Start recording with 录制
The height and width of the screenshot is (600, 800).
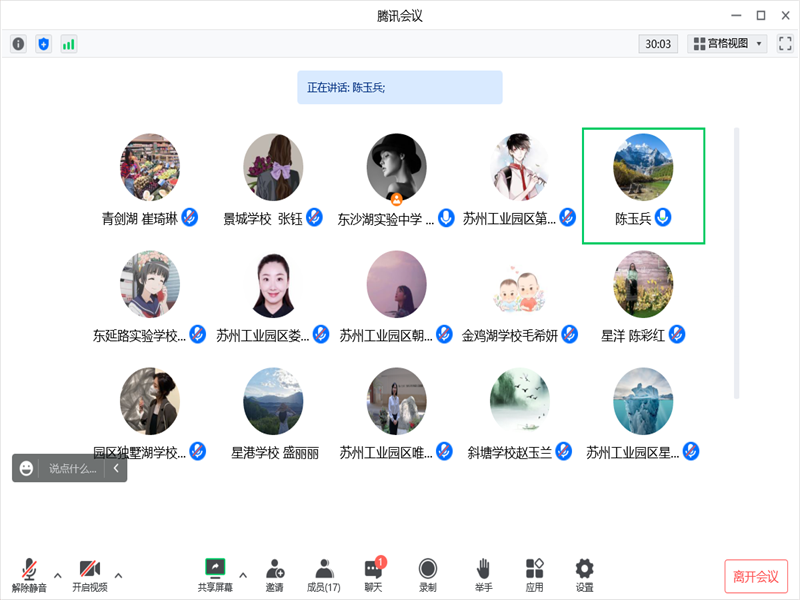pyautogui.click(x=428, y=575)
